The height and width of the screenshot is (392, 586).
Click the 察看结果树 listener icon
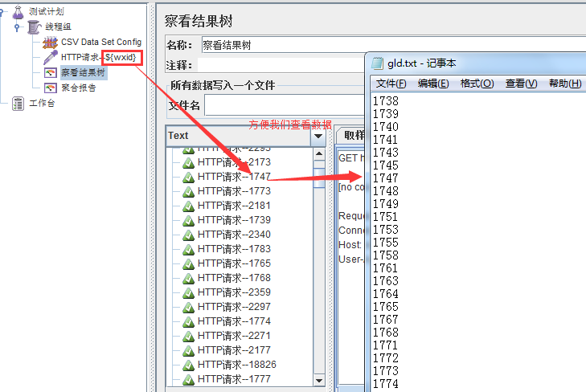50,72
